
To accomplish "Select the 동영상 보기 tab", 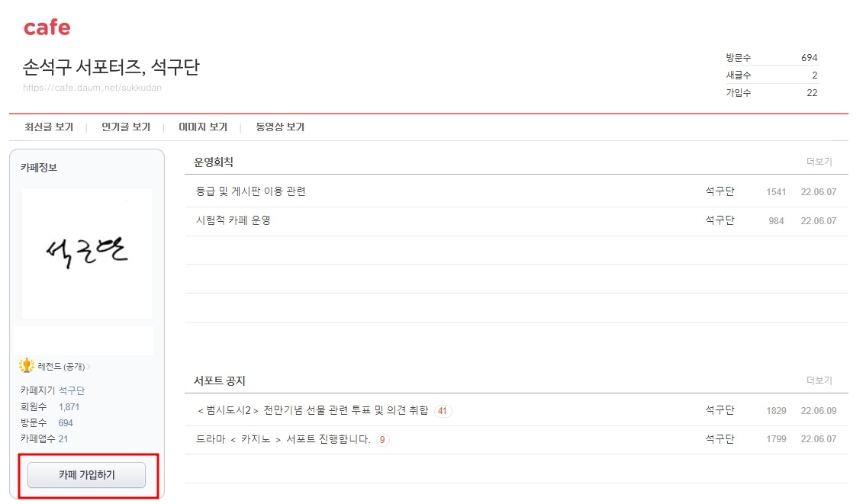I will click(278, 127).
